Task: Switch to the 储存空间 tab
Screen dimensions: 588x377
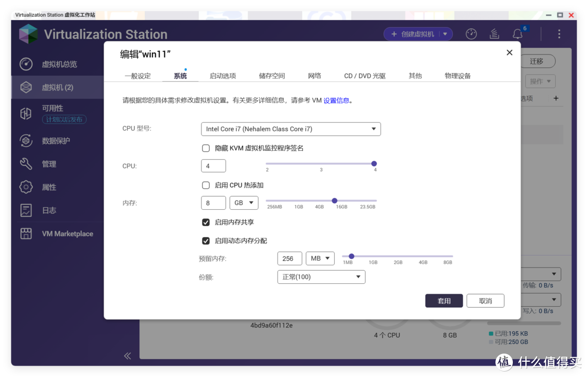Action: click(x=272, y=76)
